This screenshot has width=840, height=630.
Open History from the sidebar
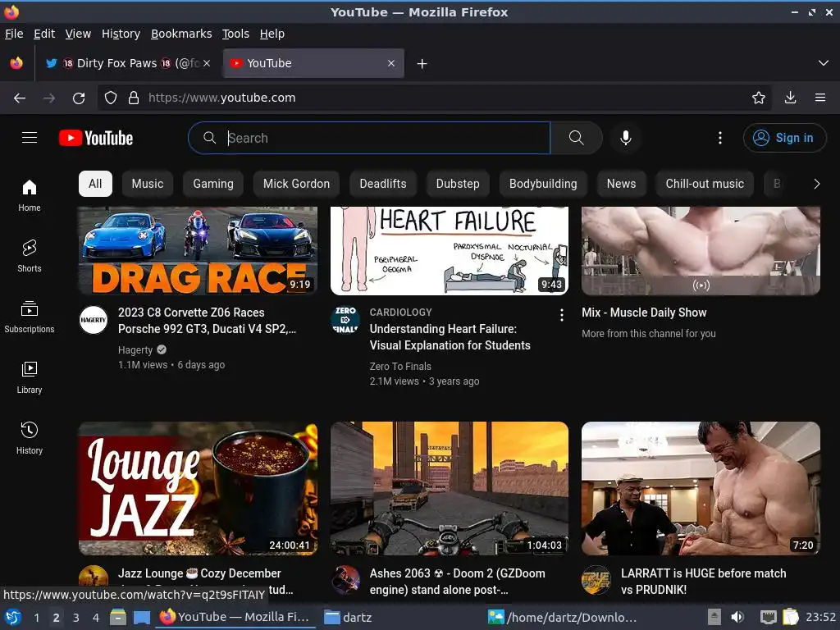coord(30,438)
